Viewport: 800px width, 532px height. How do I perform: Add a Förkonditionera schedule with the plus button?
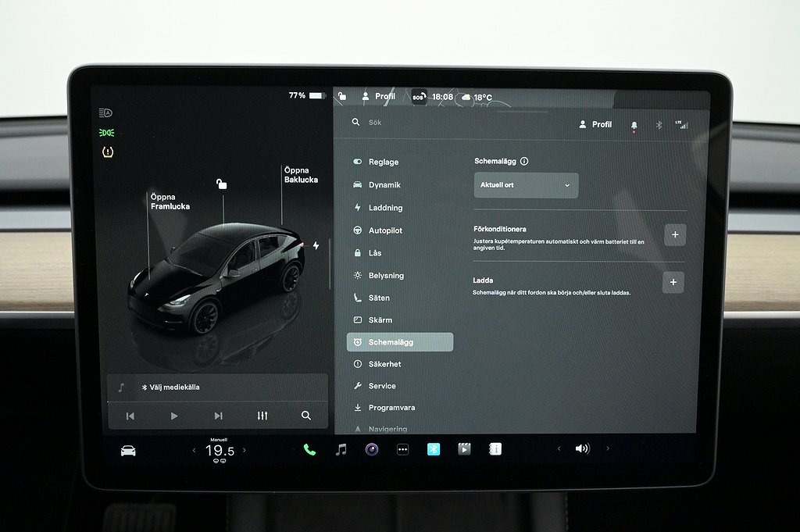point(674,234)
